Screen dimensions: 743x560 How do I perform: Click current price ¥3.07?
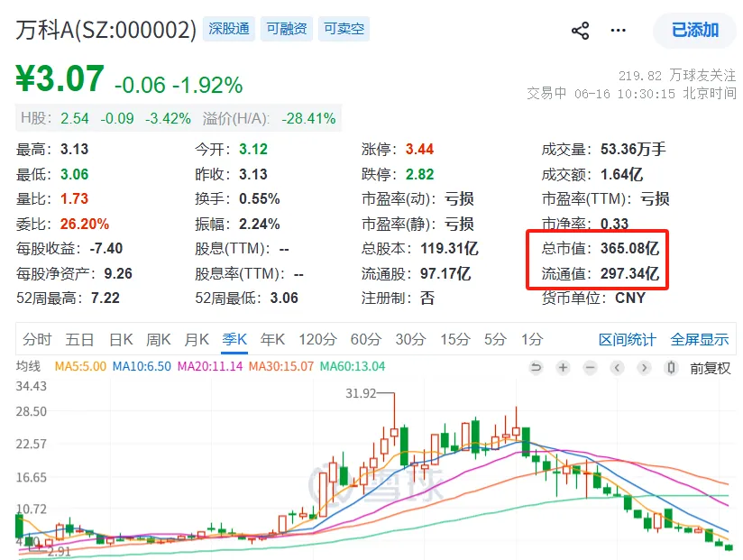coord(60,78)
